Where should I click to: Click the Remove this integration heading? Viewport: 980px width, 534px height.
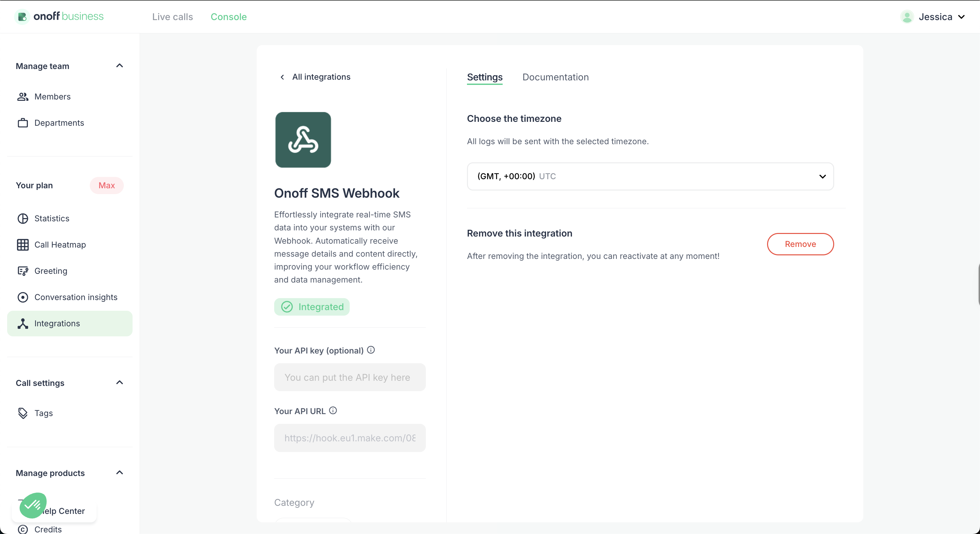point(519,233)
